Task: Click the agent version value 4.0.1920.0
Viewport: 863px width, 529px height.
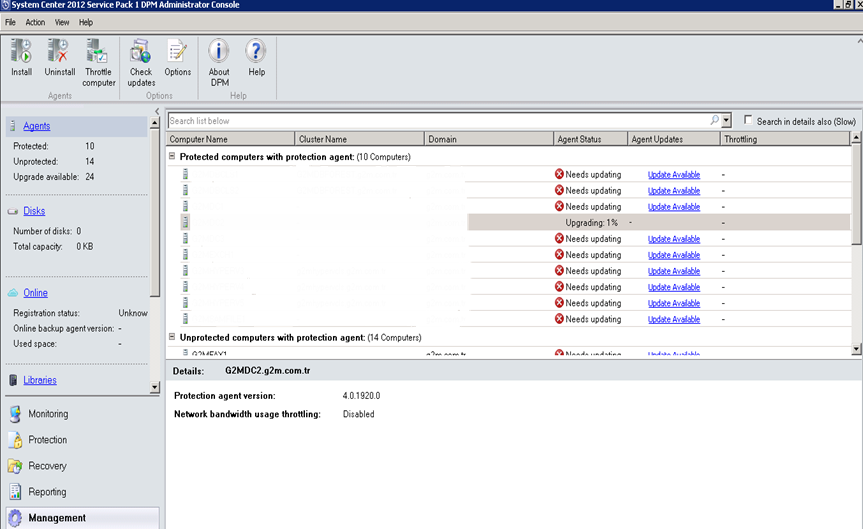Action: tap(361, 396)
